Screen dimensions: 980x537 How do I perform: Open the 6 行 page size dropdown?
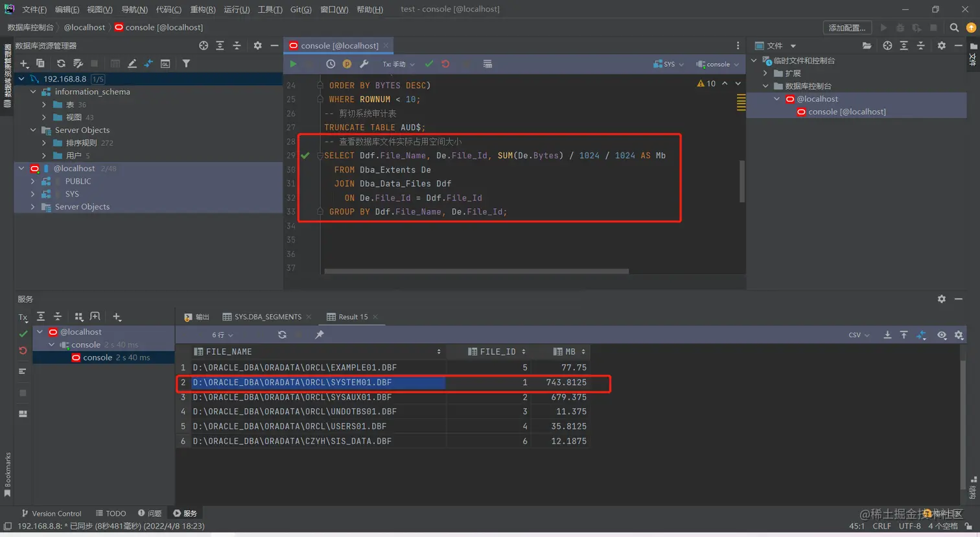(x=222, y=335)
